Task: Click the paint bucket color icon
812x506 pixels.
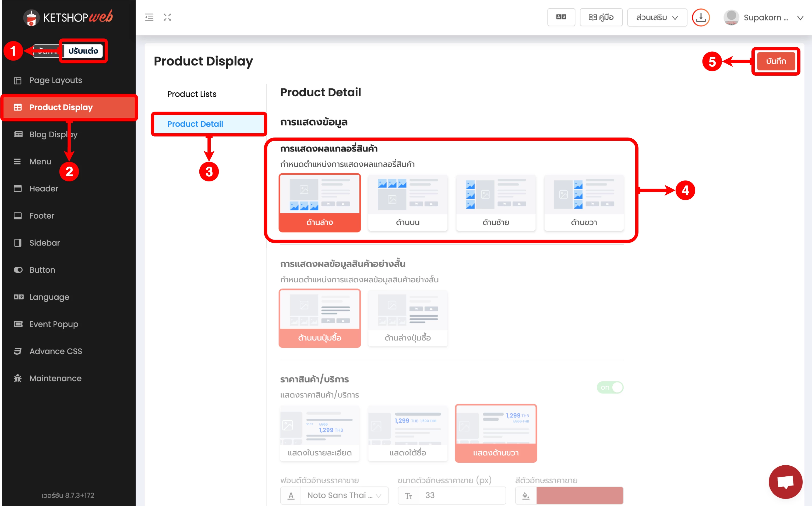Action: click(x=525, y=495)
